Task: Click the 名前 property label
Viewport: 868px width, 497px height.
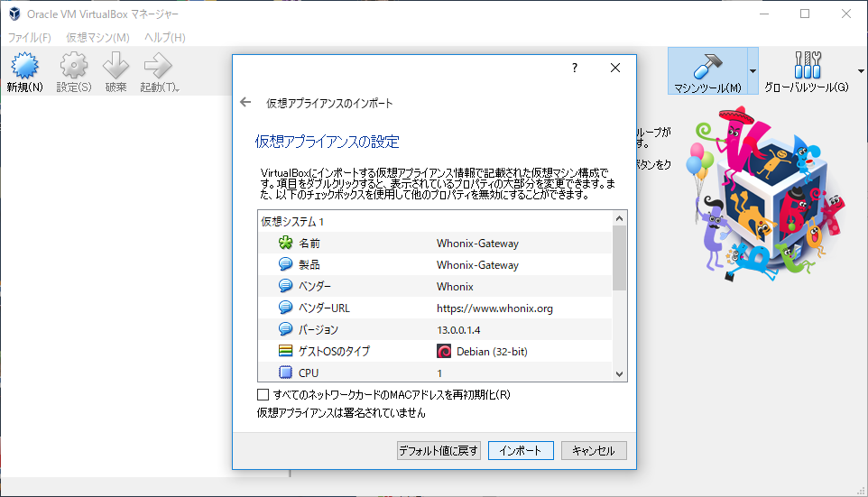Action: point(309,243)
